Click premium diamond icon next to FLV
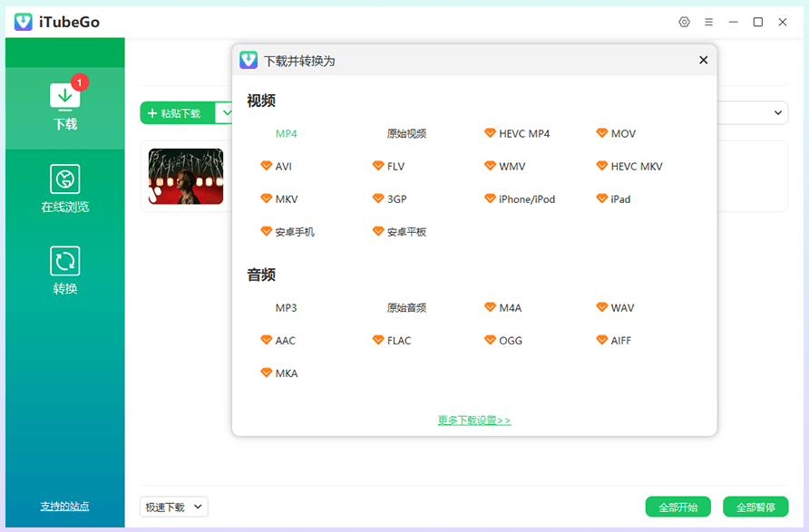Screen dimensions: 809x532 tap(378, 166)
